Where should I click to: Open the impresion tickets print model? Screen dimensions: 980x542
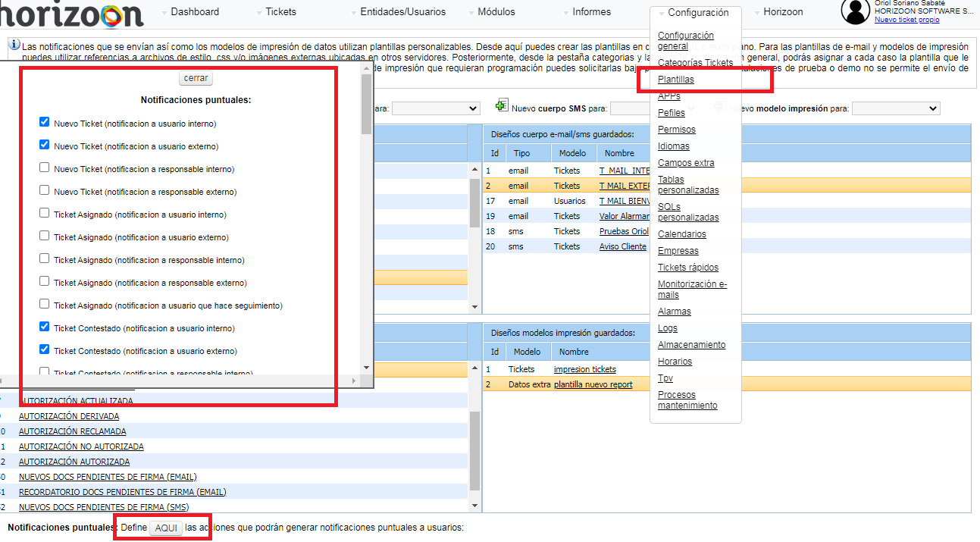[x=585, y=369]
